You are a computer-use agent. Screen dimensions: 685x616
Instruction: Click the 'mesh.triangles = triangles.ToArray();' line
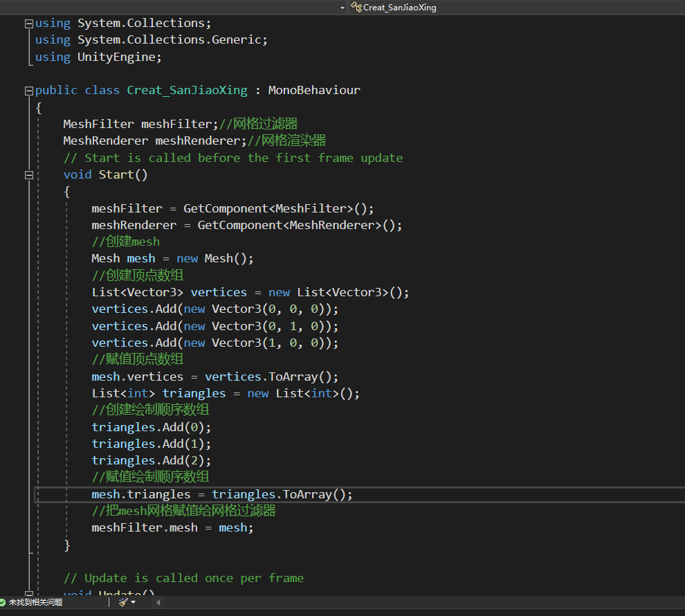(222, 494)
